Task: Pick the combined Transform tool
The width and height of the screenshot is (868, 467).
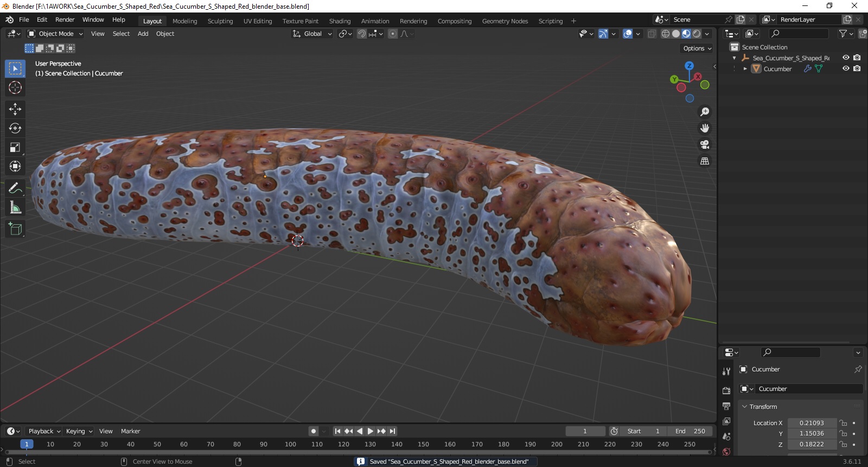Action: point(15,166)
